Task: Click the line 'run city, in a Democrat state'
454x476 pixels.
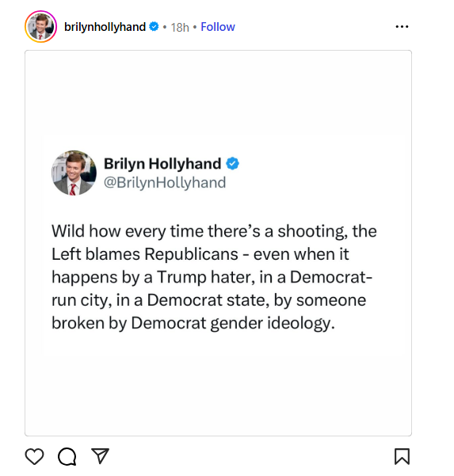Action: coord(209,300)
